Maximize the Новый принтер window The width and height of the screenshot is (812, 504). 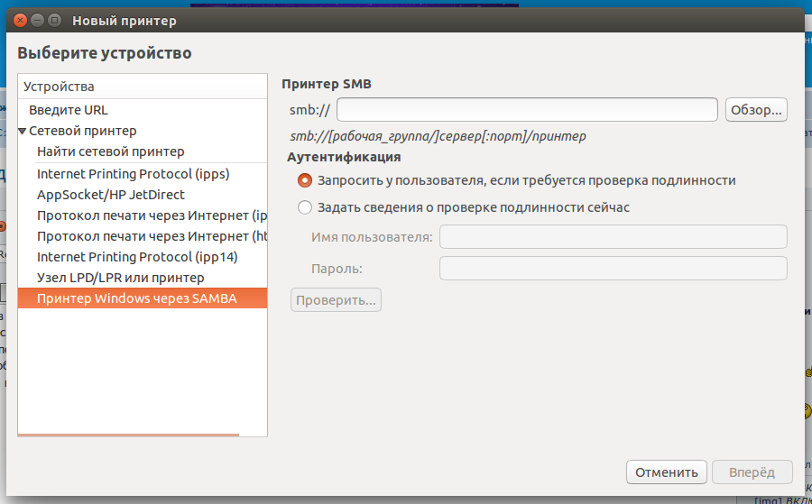tap(55, 20)
